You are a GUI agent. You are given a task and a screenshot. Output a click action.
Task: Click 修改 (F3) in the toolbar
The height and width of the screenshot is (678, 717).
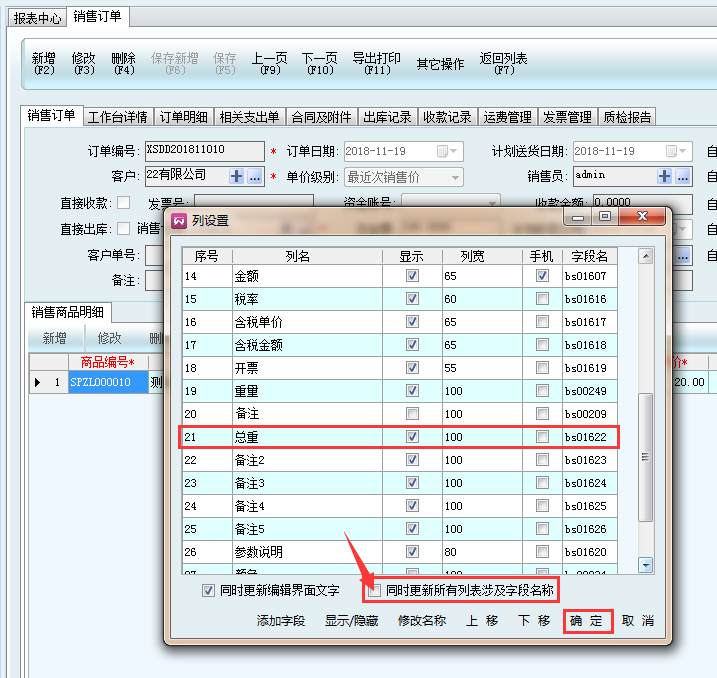coord(84,64)
